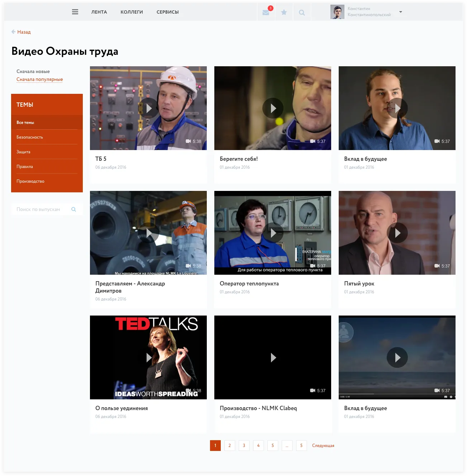467x476 pixels.
Task: Open the Пятый урок title
Action: [x=359, y=283]
